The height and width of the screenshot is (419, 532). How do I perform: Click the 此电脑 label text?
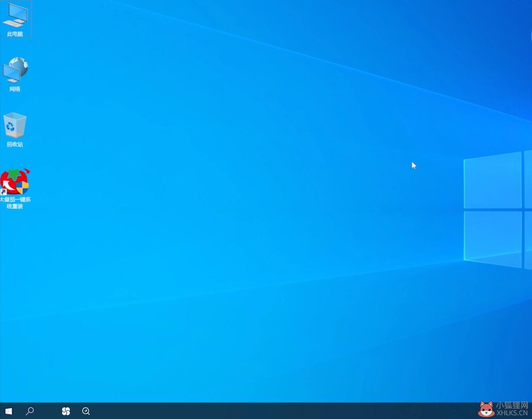coord(15,34)
